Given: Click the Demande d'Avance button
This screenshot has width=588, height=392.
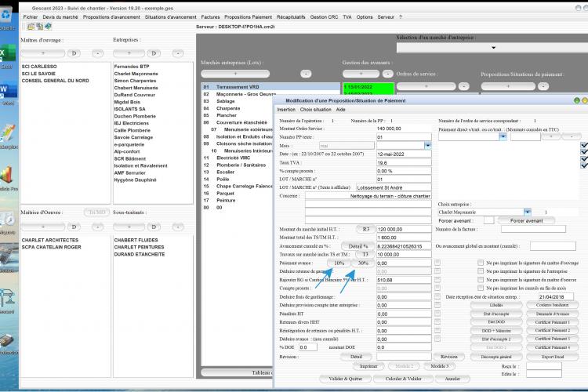Looking at the screenshot, I should (553, 314).
